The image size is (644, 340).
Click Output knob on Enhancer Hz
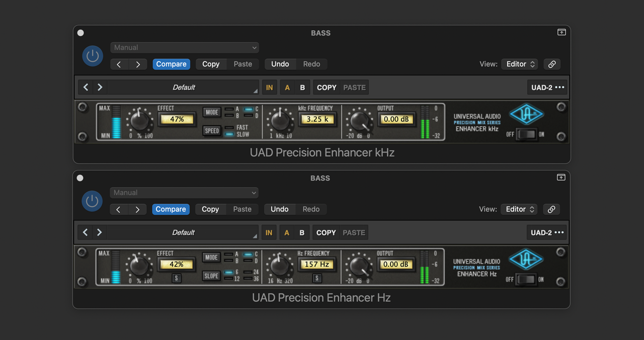coord(359,265)
